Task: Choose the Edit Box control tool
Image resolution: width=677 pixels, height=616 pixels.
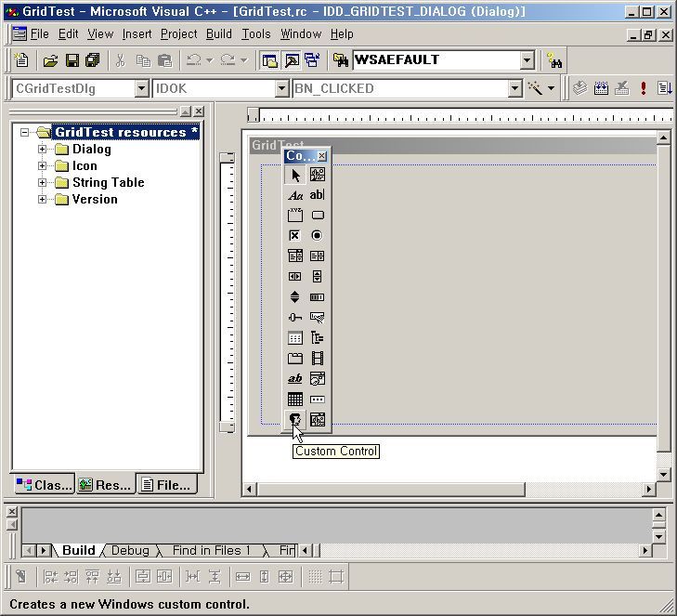Action: click(317, 195)
